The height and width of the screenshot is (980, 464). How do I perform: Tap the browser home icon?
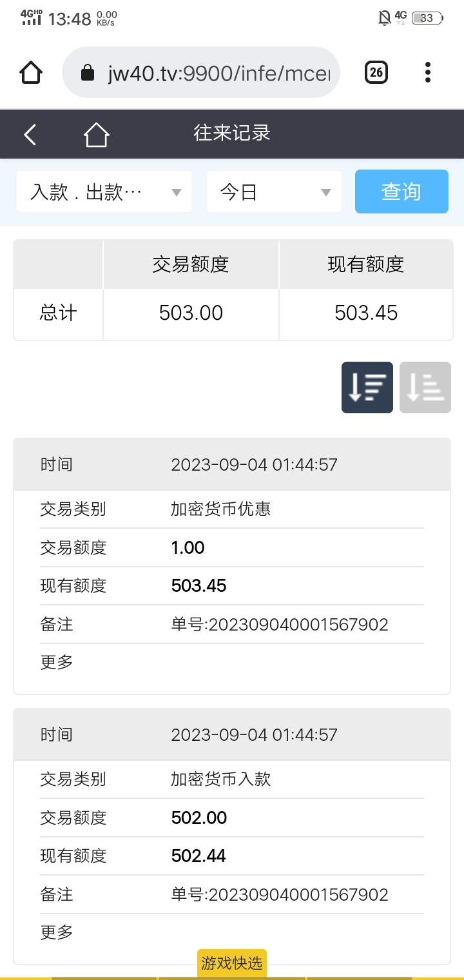coord(31,72)
